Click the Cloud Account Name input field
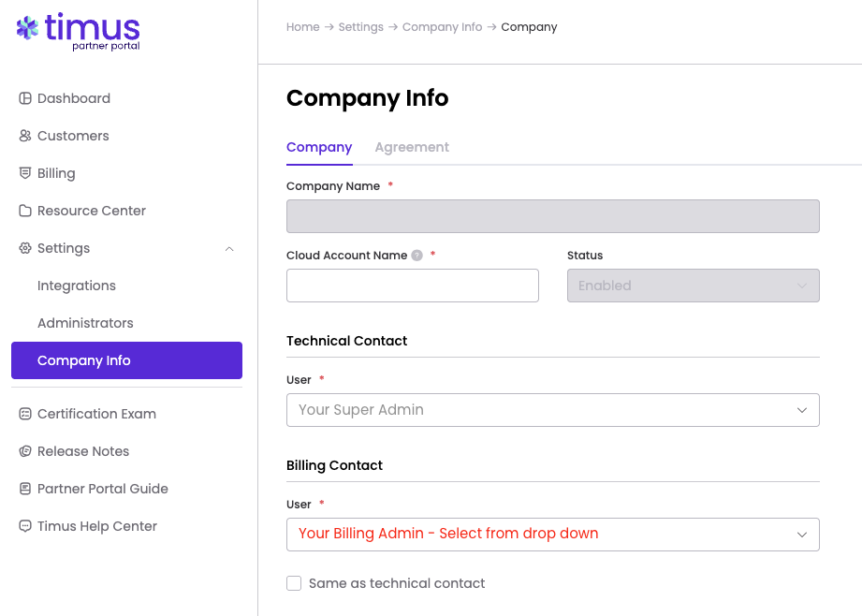Viewport: 862px width, 616px height. (x=413, y=286)
